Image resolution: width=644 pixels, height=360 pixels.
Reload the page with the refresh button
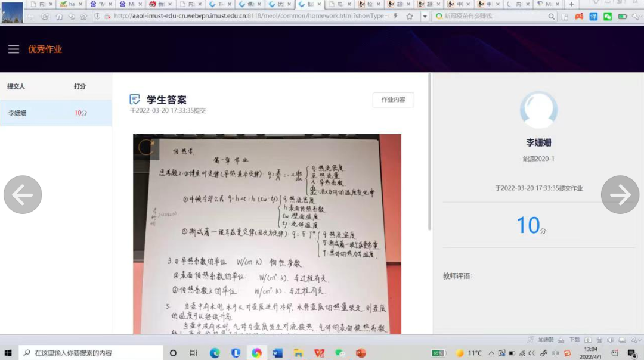click(x=45, y=17)
